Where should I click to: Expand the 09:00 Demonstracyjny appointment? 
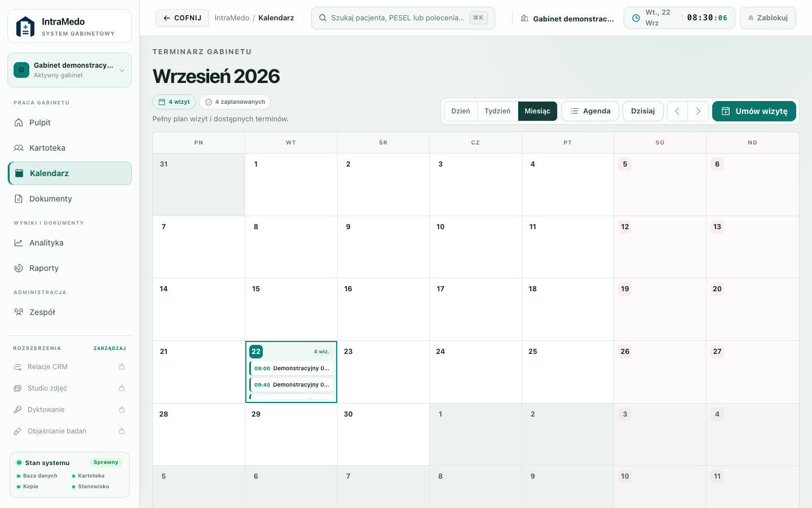[x=292, y=369]
